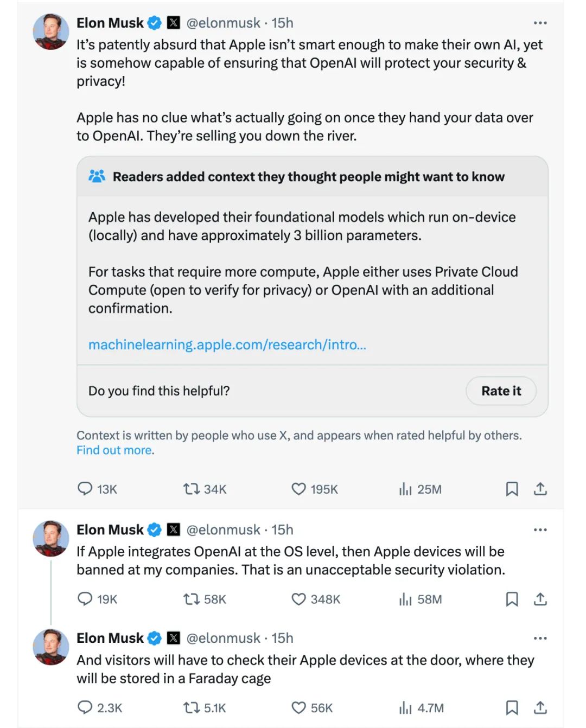Screen dimensions: 586x728
Task: Click Find out more link
Action: tap(114, 450)
